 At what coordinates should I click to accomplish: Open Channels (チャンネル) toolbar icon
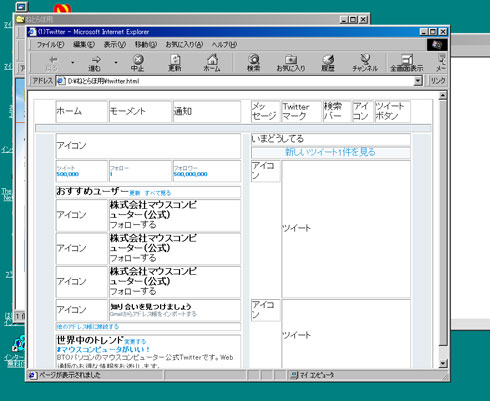tap(365, 63)
